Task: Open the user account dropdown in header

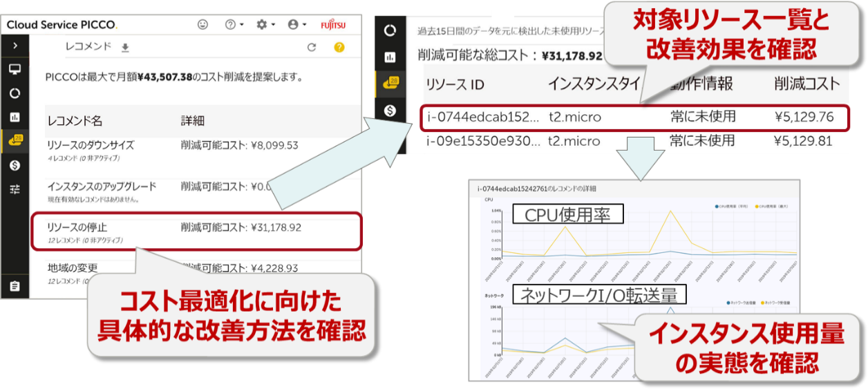Action: click(296, 24)
